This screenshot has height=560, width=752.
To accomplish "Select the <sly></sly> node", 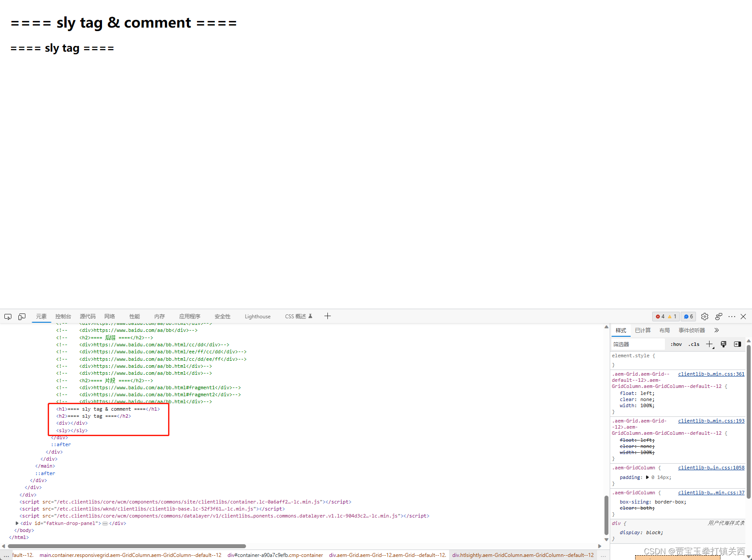I will pos(72,431).
